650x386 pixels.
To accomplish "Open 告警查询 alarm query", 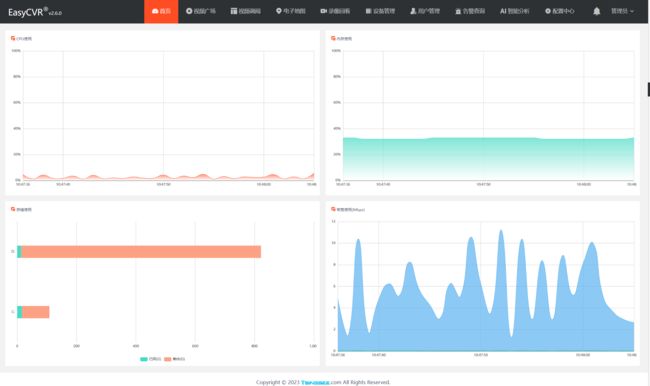I will click(470, 11).
